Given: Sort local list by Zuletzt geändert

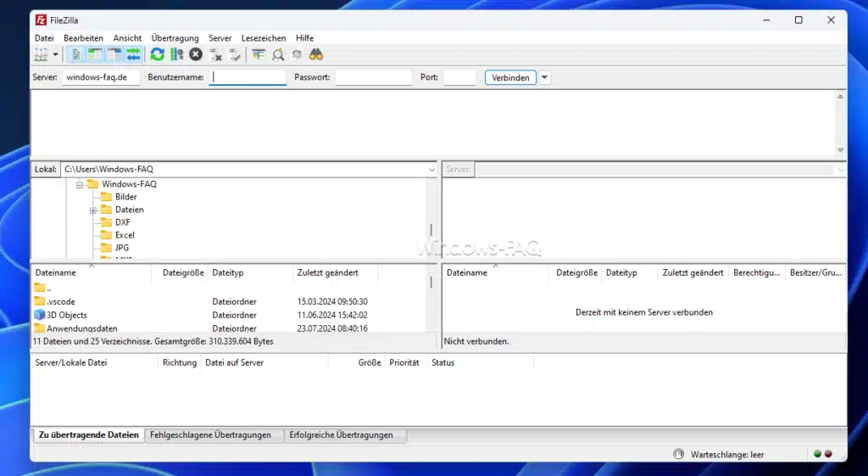Looking at the screenshot, I should 335,272.
